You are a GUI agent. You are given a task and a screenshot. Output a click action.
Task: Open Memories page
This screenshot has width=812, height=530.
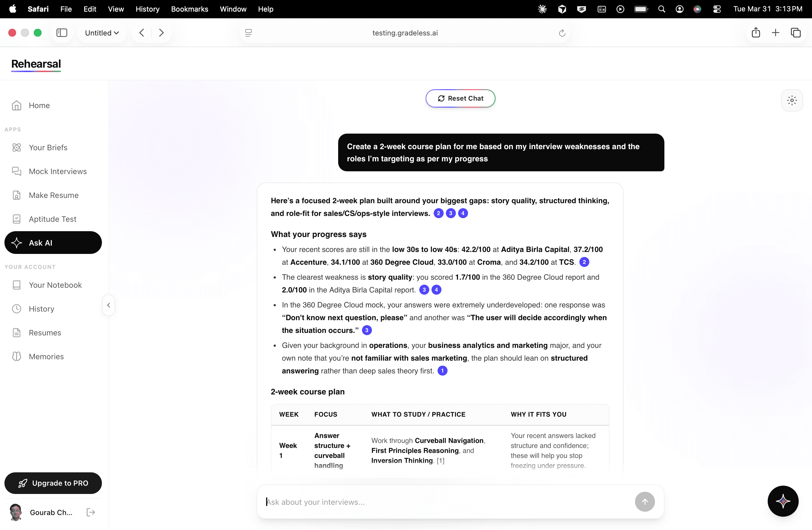tap(53, 356)
